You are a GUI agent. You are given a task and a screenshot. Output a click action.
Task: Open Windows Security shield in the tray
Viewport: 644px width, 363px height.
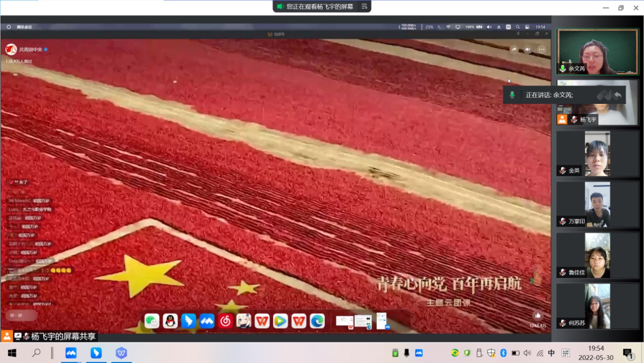pyautogui.click(x=491, y=353)
